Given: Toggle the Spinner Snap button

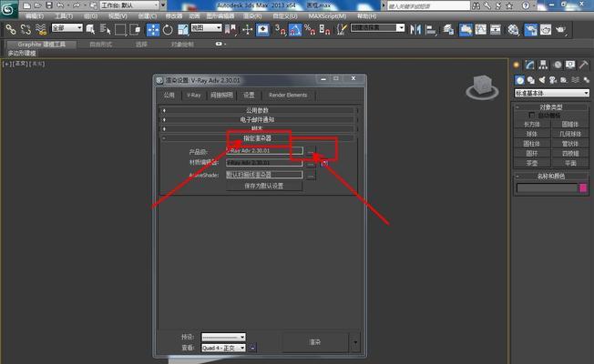Looking at the screenshot, I should (x=324, y=29).
